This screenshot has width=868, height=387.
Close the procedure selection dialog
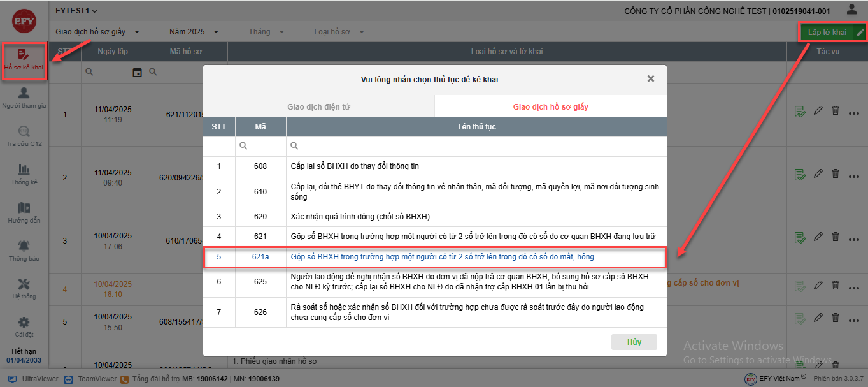pos(650,79)
